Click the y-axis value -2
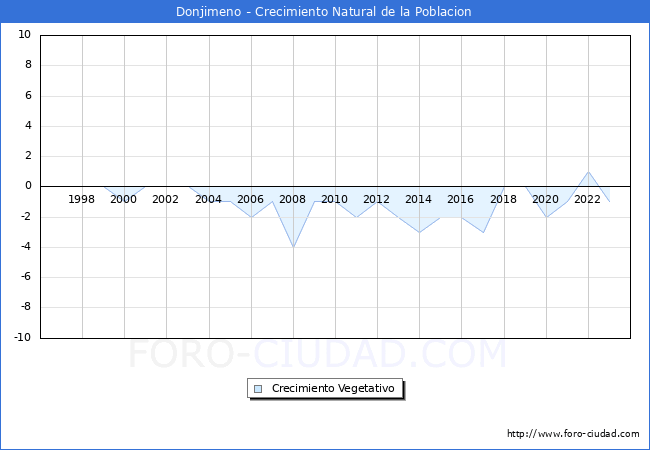The height and width of the screenshot is (450, 650). 26,216
